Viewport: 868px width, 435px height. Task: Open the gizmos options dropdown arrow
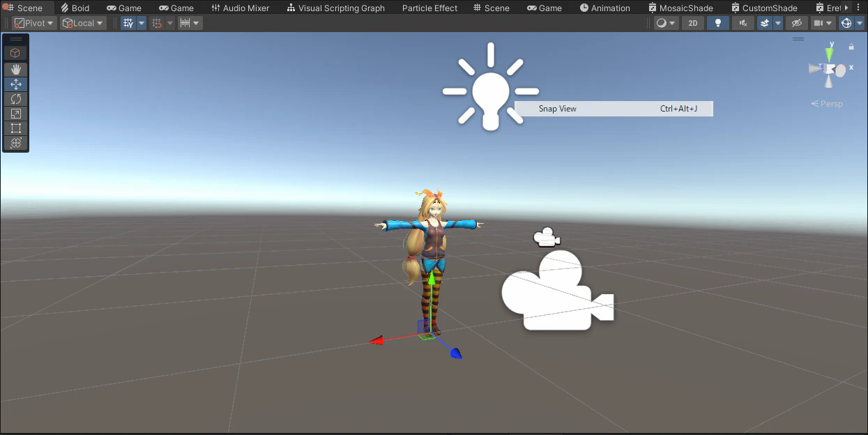(x=860, y=23)
